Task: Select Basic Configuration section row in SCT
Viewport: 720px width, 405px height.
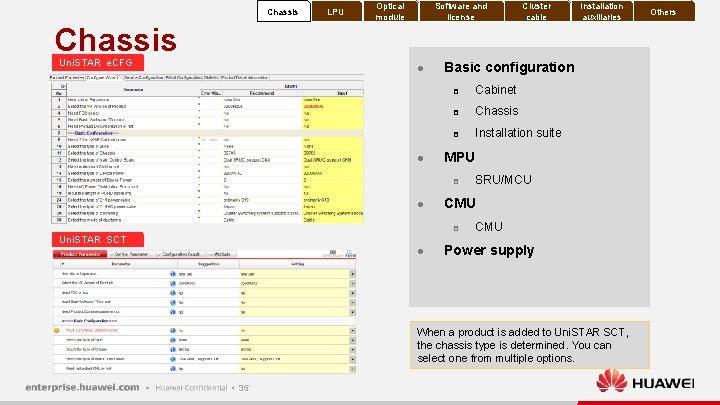Action: tap(204, 321)
